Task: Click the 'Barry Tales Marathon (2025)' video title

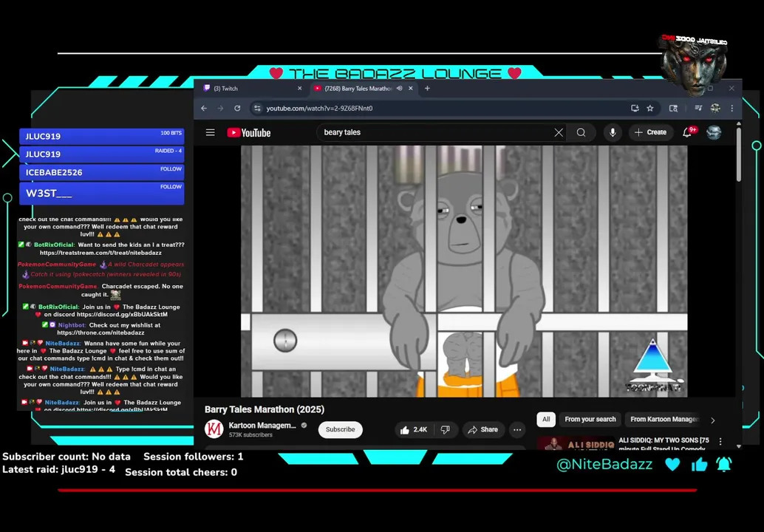Action: (264, 409)
